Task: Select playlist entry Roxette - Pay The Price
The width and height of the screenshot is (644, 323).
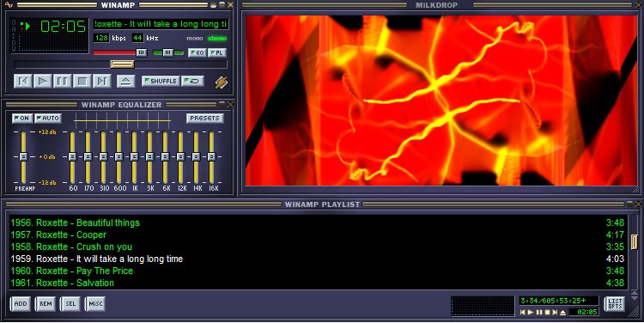Action: [x=317, y=271]
